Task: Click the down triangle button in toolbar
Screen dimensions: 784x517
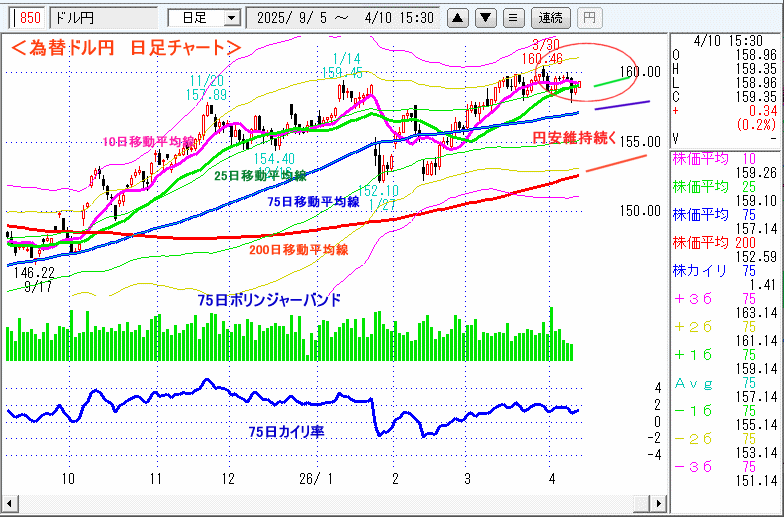Action: pos(486,17)
